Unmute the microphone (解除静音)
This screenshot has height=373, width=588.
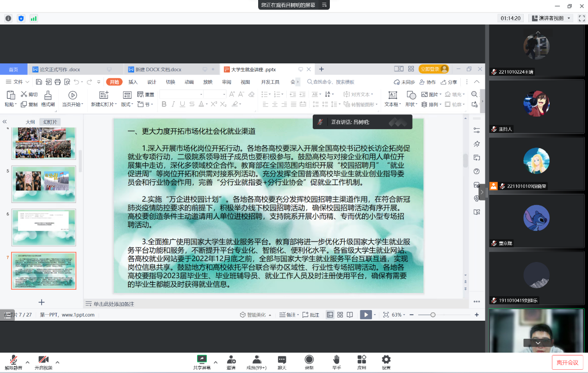(x=14, y=361)
